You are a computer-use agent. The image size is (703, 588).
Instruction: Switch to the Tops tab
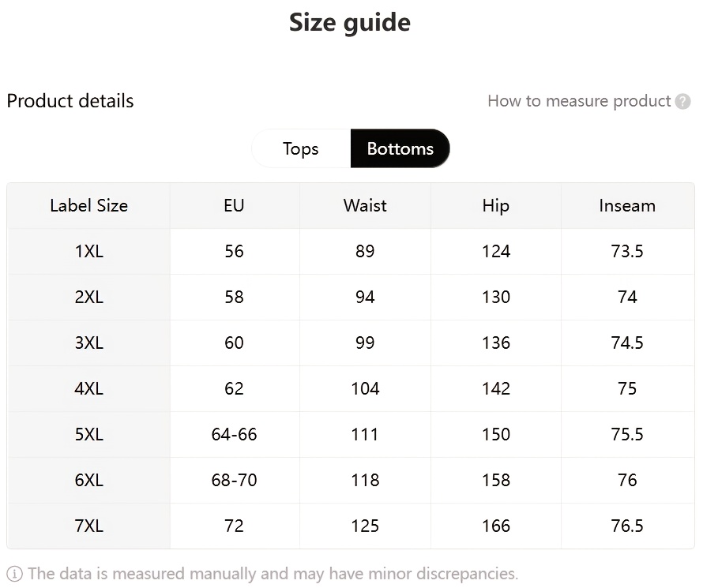(x=301, y=148)
